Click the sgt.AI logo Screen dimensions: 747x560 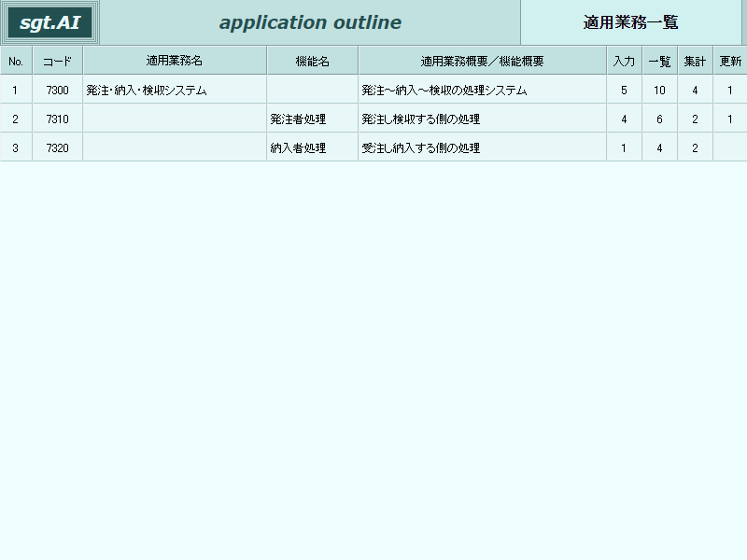click(x=50, y=22)
